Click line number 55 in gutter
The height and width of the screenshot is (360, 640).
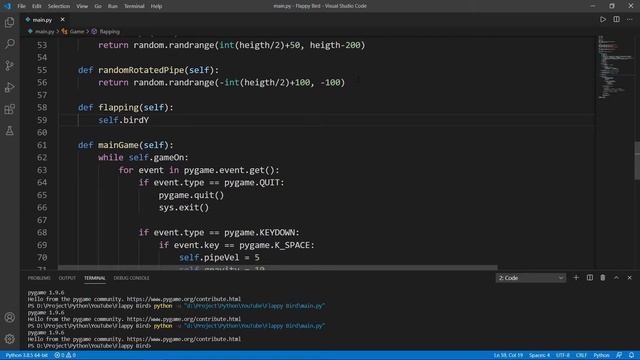pos(42,70)
